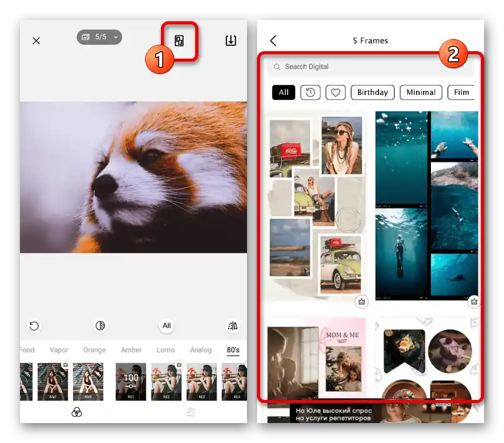Select the Orange filter category
Image resolution: width=504 pixels, height=443 pixels.
tap(94, 350)
